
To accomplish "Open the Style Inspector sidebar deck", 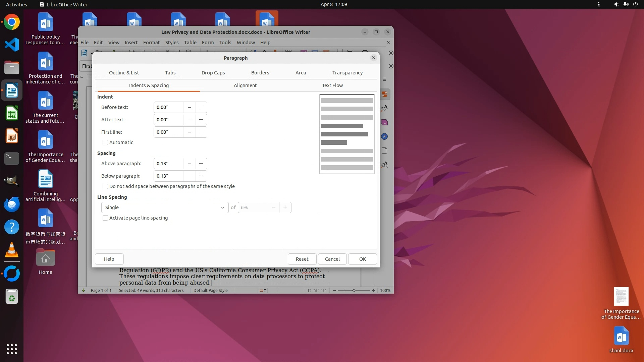I will point(384,165).
